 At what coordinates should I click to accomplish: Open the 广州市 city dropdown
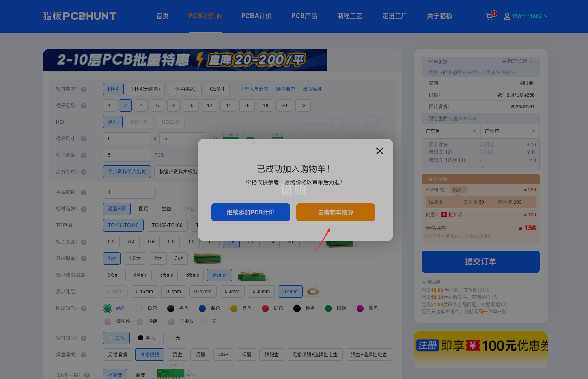pos(510,131)
